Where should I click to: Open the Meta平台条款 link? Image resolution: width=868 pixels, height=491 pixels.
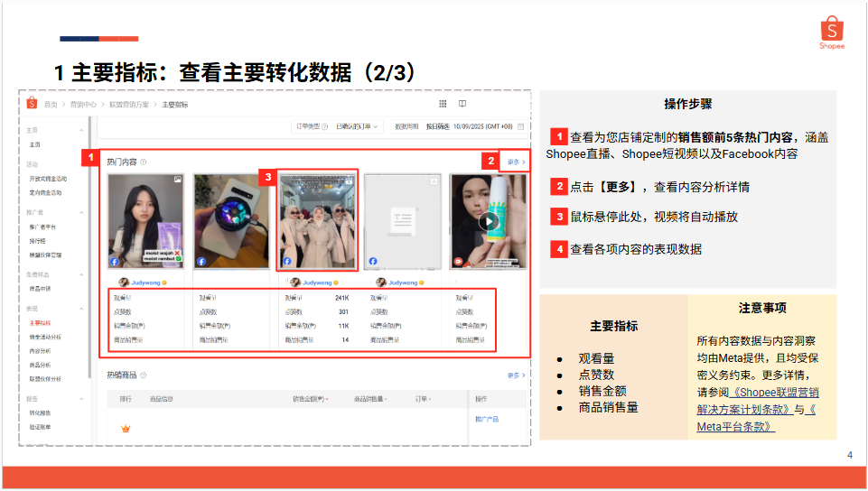pos(756,418)
